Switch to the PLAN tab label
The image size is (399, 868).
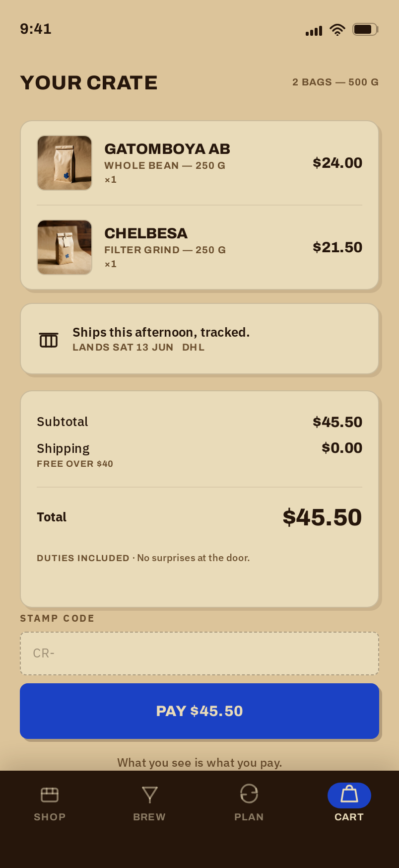pyautogui.click(x=249, y=817)
